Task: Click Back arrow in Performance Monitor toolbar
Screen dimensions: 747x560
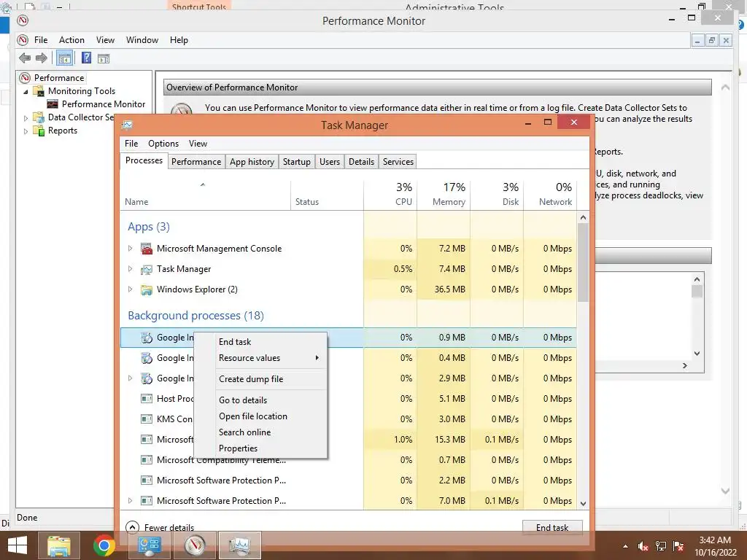Action: click(x=25, y=58)
